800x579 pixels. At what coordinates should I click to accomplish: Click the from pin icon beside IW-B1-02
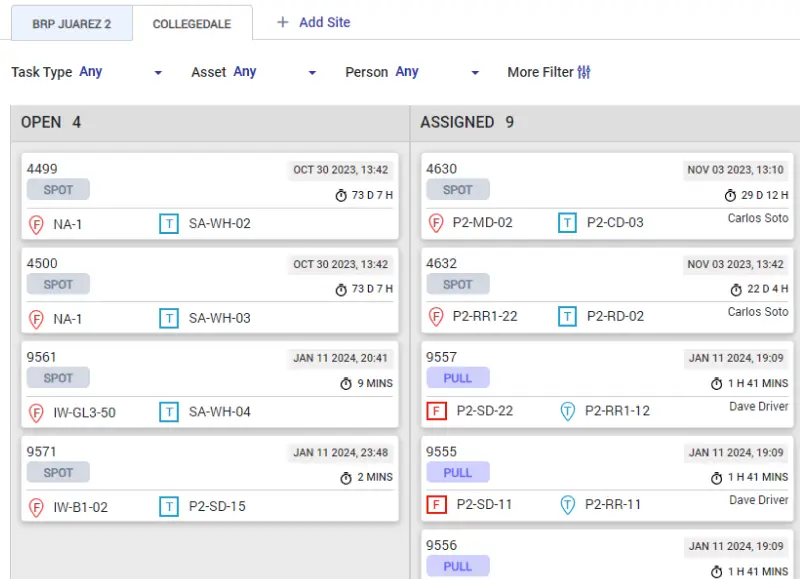click(36, 507)
